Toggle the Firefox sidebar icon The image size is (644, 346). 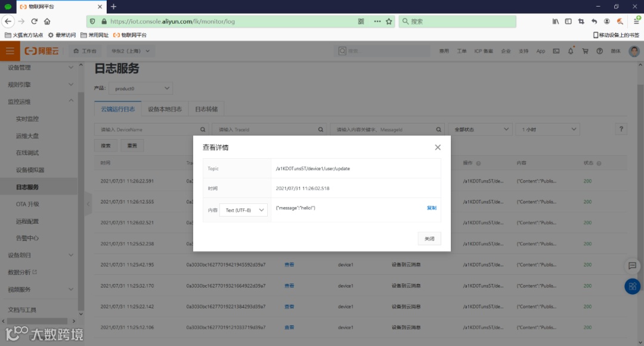point(568,21)
